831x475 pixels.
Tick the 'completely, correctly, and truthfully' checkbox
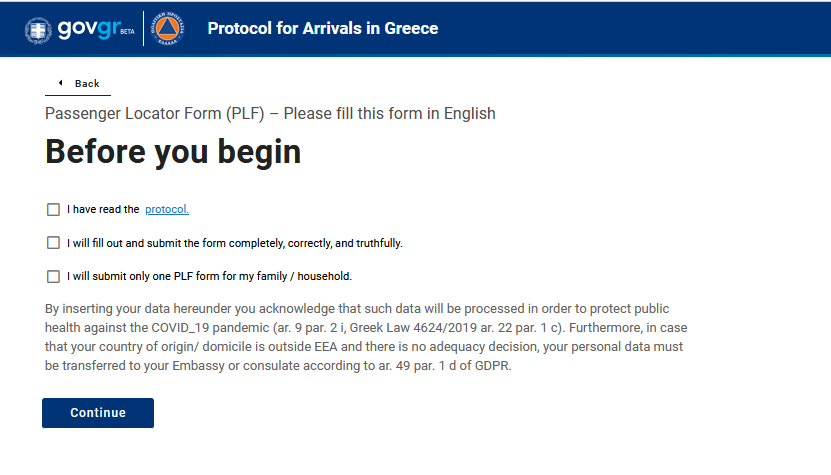click(x=53, y=243)
